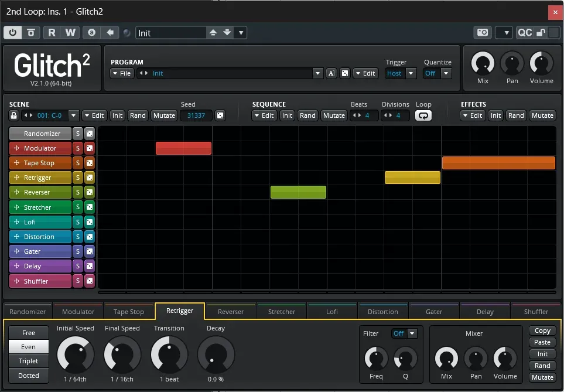Load the previous preset with up arrow
Screen dimensions: 564x392
(x=213, y=33)
